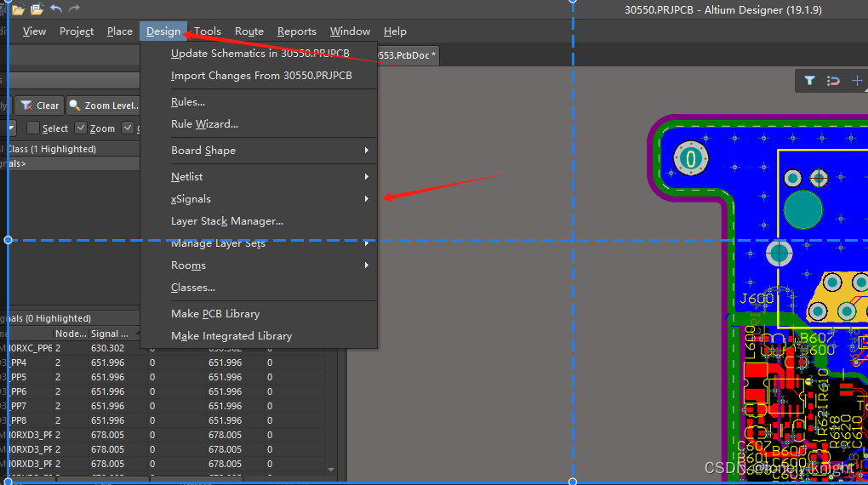Screen dimensions: 868x485
Task: Uncheck the Zoom checkbox
Action: click(x=81, y=128)
